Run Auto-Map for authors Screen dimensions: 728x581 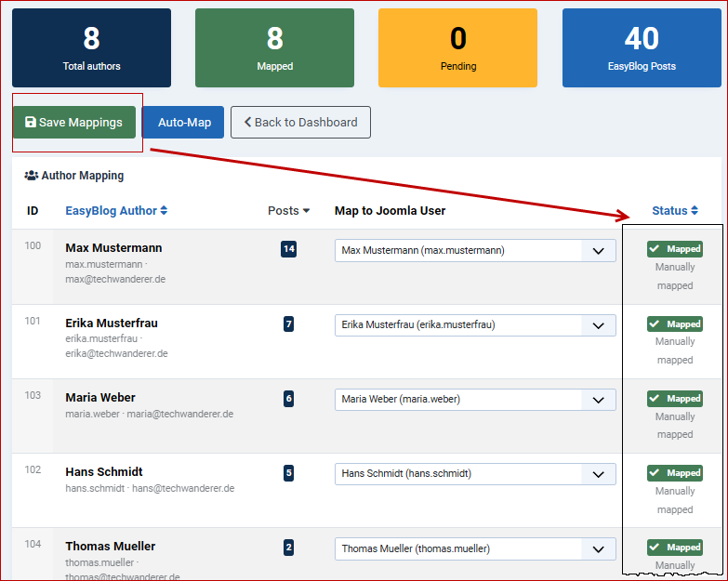point(184,123)
